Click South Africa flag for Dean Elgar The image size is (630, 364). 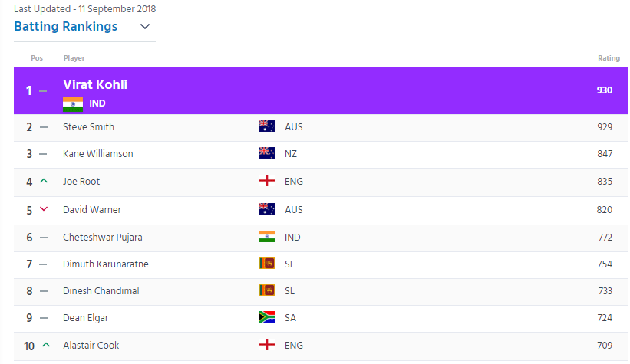pyautogui.click(x=267, y=317)
